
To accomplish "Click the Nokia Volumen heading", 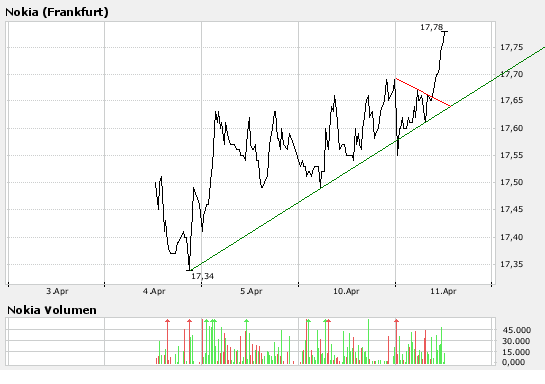I will coord(51,310).
